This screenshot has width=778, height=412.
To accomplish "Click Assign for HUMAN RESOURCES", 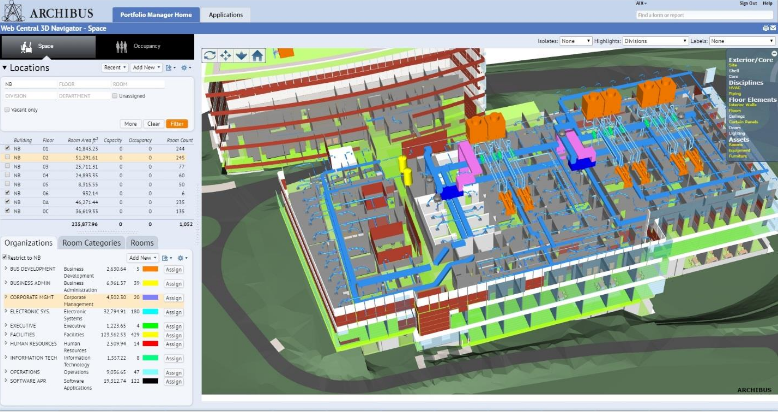I will click(x=173, y=343).
